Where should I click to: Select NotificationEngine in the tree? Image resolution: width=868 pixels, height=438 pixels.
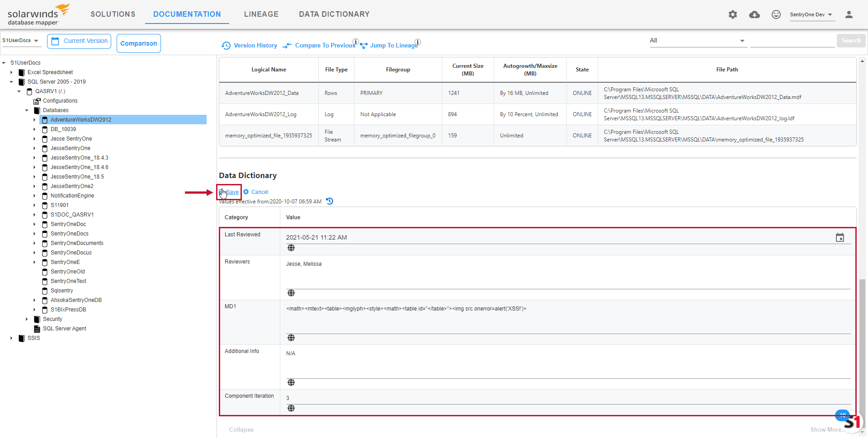(72, 196)
